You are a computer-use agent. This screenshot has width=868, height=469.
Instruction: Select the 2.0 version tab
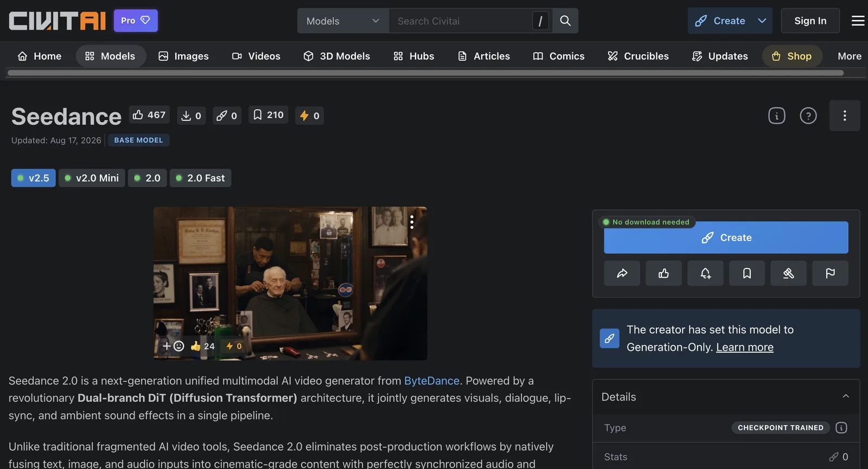148,178
